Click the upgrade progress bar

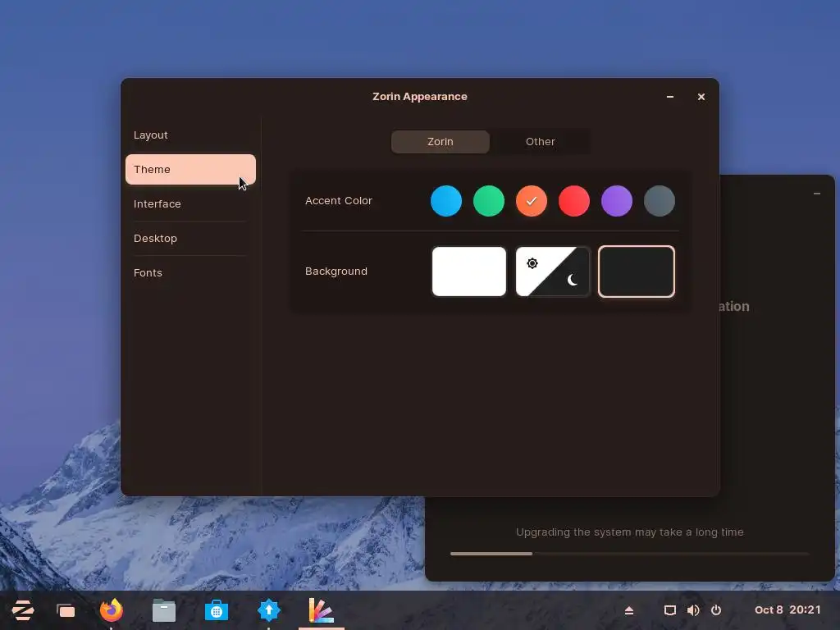click(x=629, y=554)
